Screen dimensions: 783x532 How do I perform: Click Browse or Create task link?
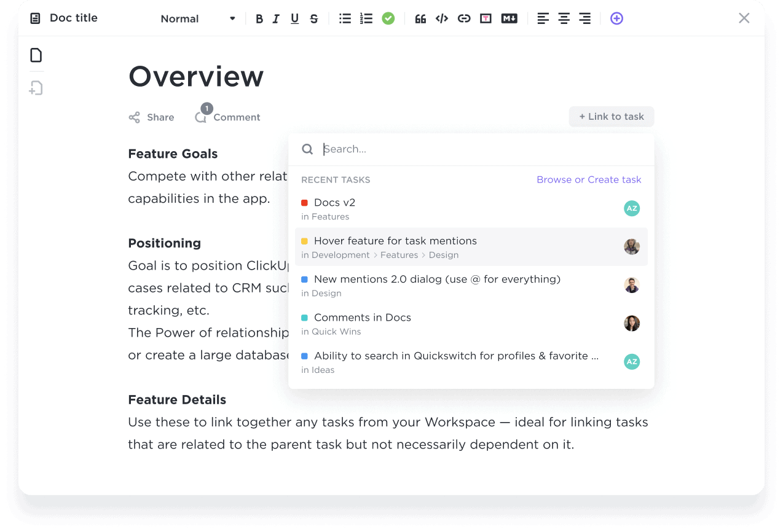coord(589,180)
